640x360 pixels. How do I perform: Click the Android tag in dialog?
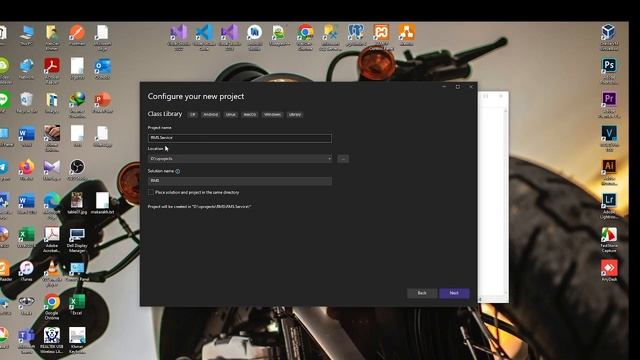point(211,115)
